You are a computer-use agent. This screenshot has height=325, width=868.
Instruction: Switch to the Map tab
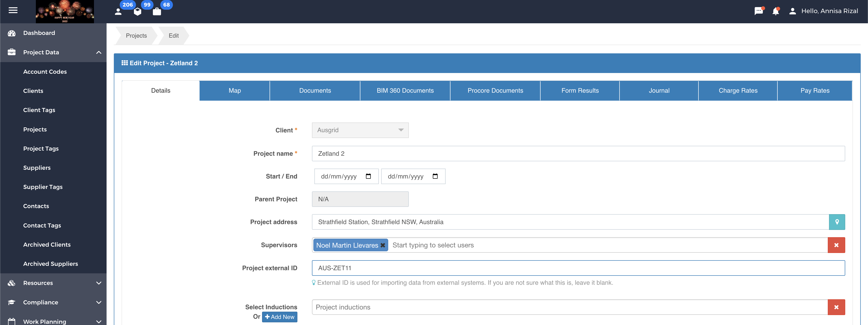[234, 91]
